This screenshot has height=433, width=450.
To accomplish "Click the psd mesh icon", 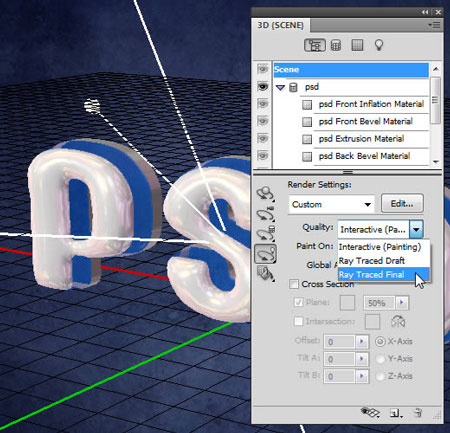I will tap(293, 87).
